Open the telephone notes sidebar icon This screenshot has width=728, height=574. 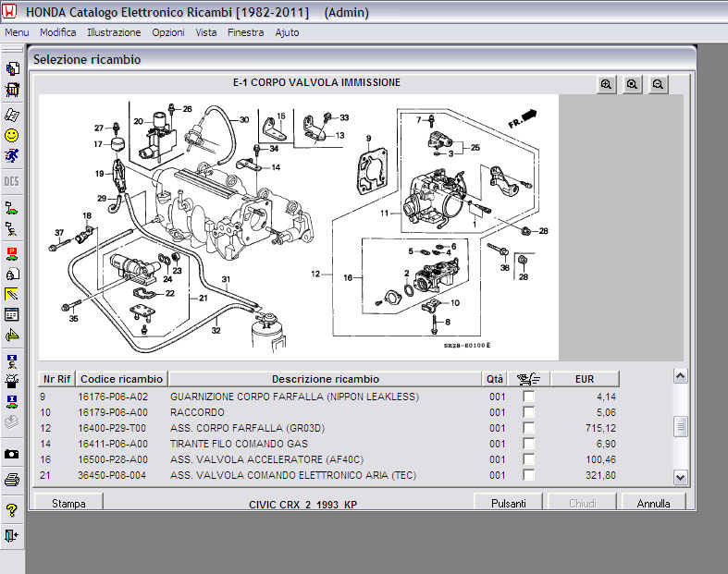12,116
